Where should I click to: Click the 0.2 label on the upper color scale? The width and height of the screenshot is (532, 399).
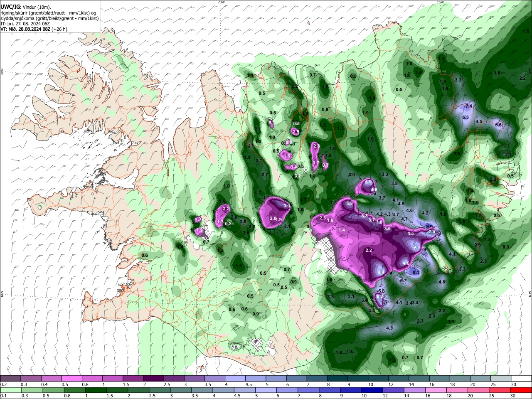coord(3,384)
